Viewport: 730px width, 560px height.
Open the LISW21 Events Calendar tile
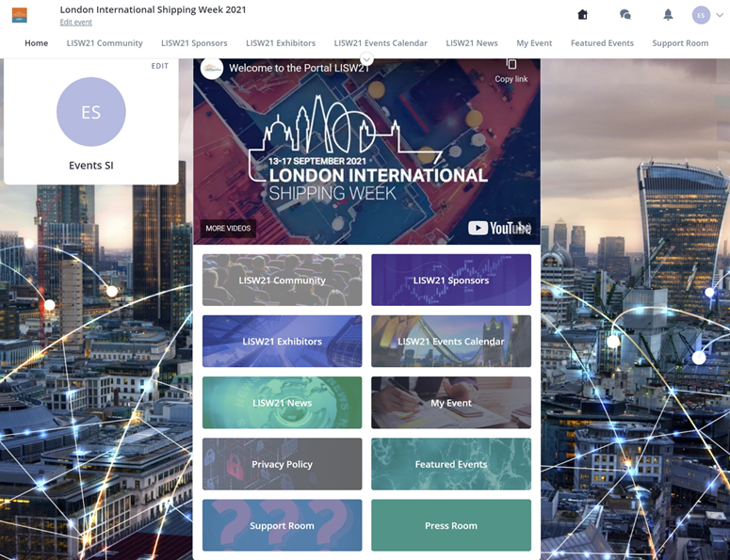(451, 342)
